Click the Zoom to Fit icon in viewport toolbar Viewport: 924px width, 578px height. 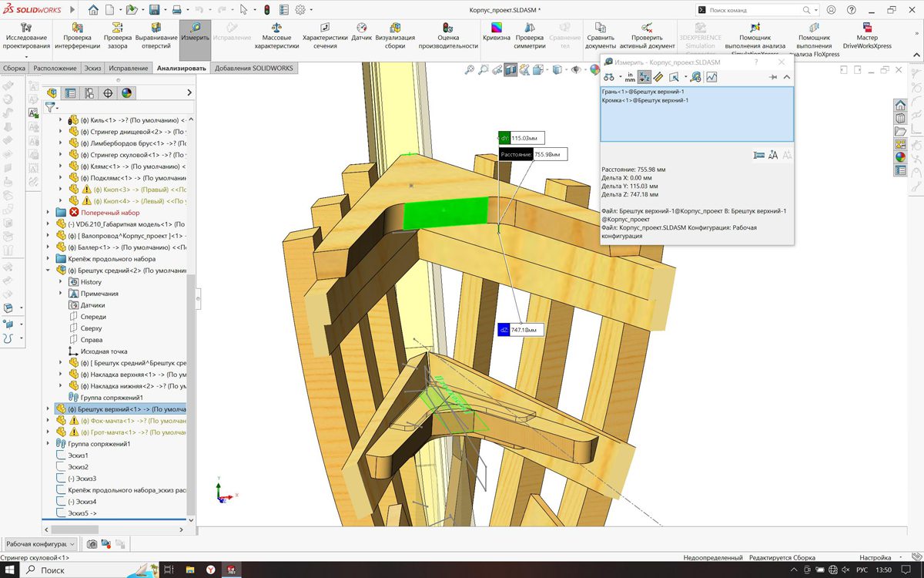(470, 70)
